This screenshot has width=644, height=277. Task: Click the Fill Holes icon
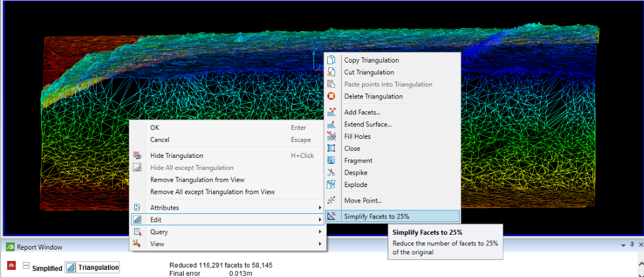(x=332, y=136)
